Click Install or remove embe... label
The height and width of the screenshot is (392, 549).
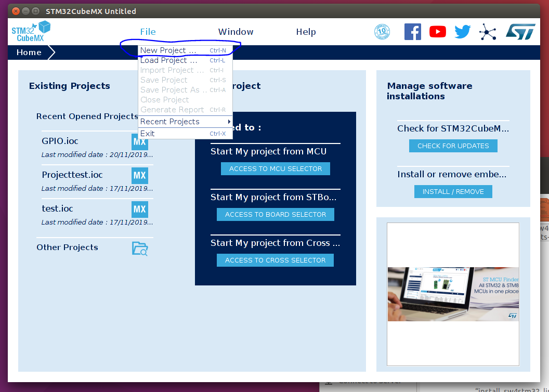pos(452,174)
